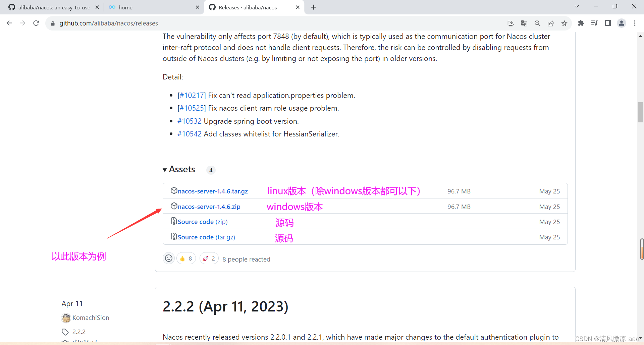This screenshot has height=345, width=644.
Task: Switch to alibaba/nacos repository tab
Action: coord(54,7)
